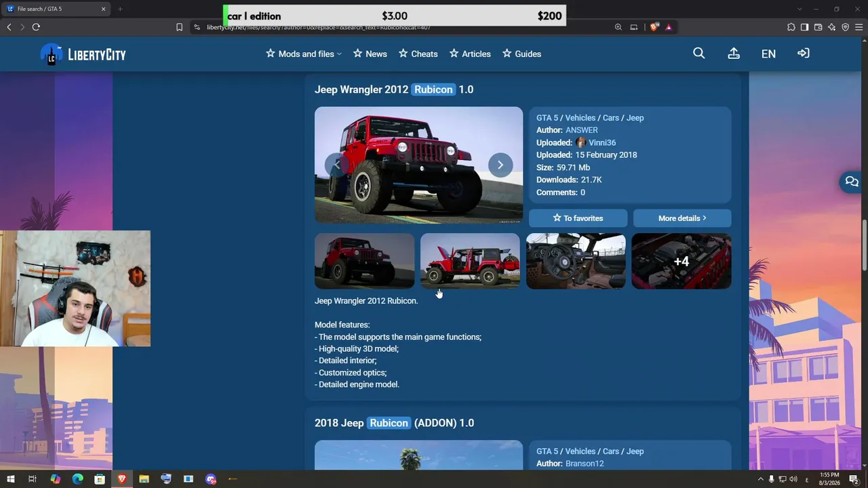Open the site search magnifier icon
This screenshot has width=868, height=488.
[699, 54]
